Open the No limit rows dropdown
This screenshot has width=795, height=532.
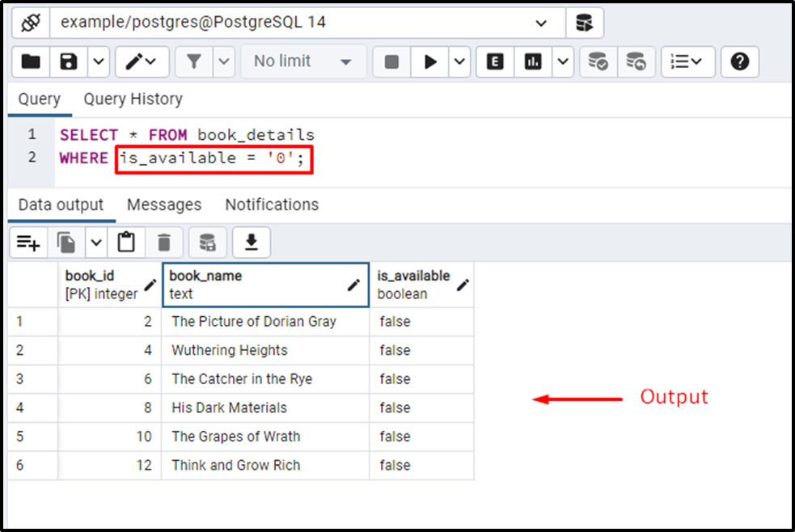pyautogui.click(x=303, y=61)
